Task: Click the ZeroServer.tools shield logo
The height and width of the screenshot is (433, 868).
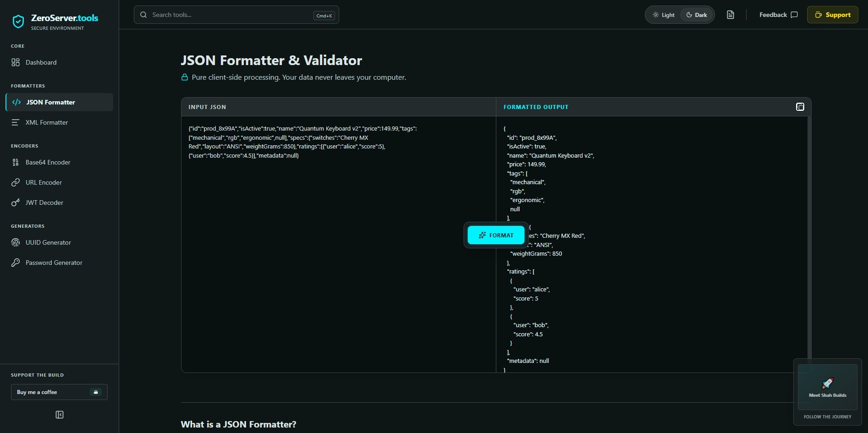Action: point(18,22)
